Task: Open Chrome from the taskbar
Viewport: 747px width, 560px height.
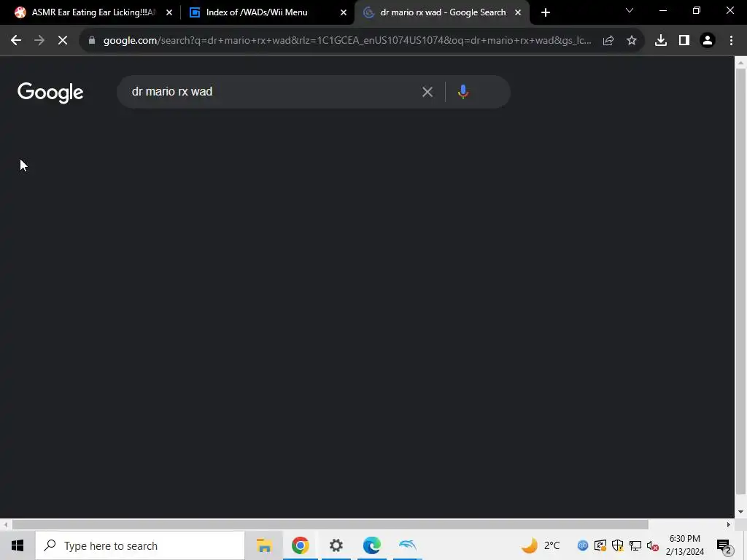Action: [300, 545]
